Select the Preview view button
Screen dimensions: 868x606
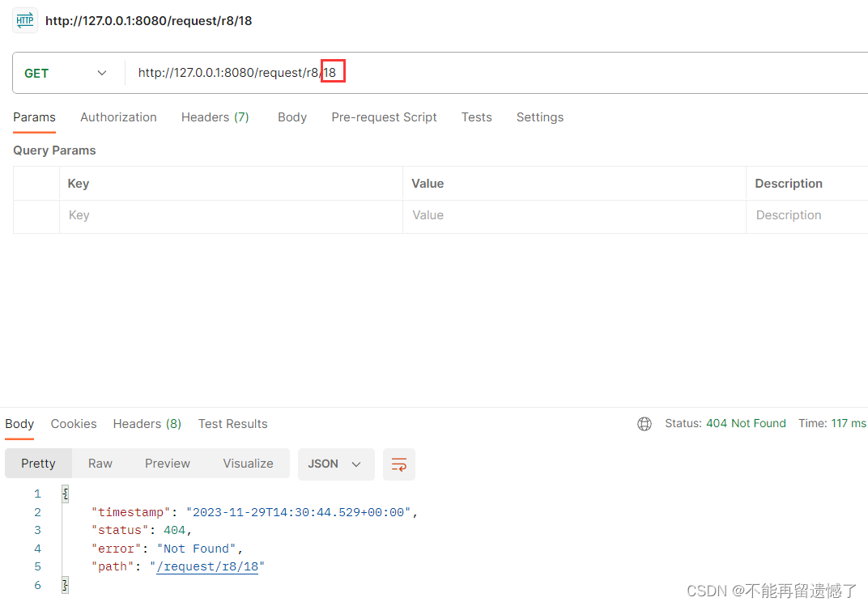pos(167,464)
